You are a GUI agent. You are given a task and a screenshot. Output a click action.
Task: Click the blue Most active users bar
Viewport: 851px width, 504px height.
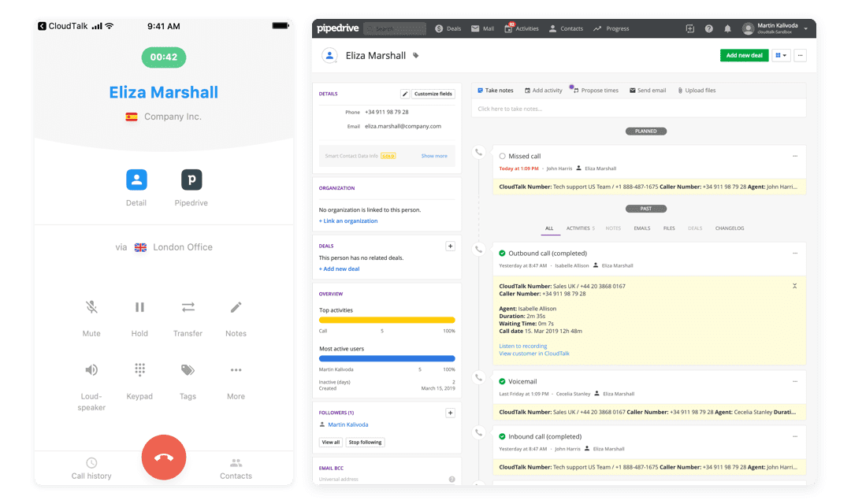click(x=387, y=358)
